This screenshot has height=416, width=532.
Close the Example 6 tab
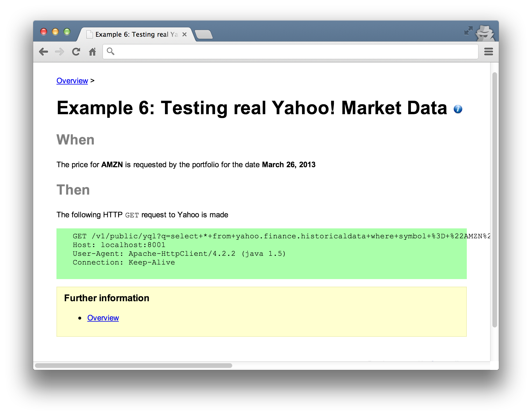click(x=184, y=34)
